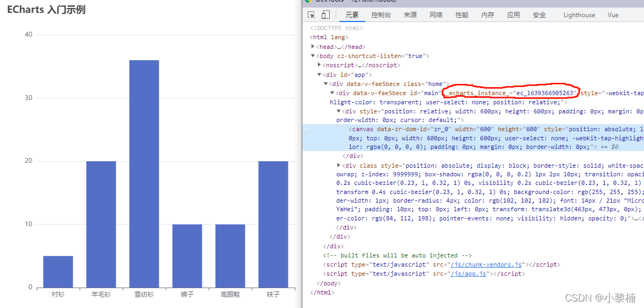Expand the absolute-positioned tooltip div node
This screenshot has width=644, height=308.
[339, 165]
